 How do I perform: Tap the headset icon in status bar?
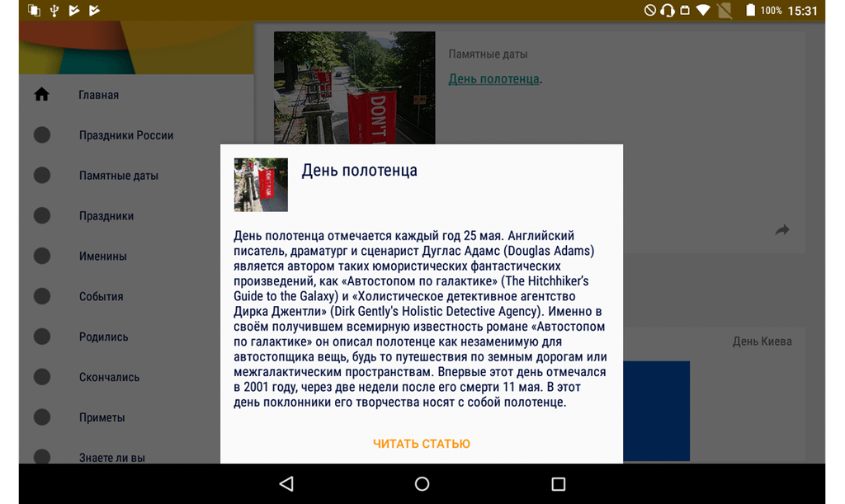667,10
